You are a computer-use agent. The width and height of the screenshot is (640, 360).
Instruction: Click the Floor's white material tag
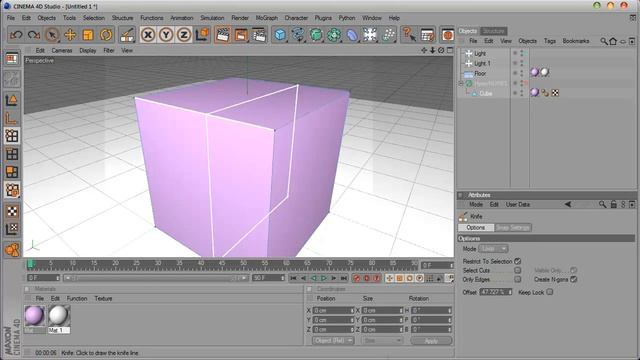click(544, 72)
